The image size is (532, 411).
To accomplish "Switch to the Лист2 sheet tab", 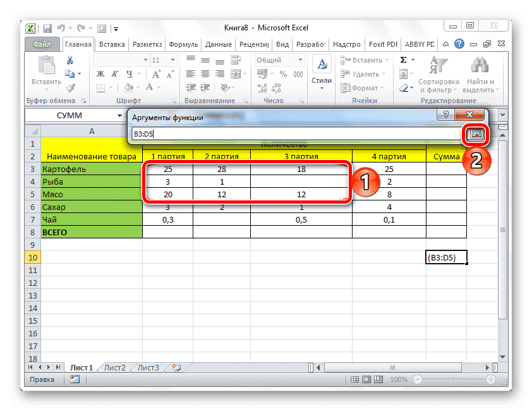I will [115, 367].
